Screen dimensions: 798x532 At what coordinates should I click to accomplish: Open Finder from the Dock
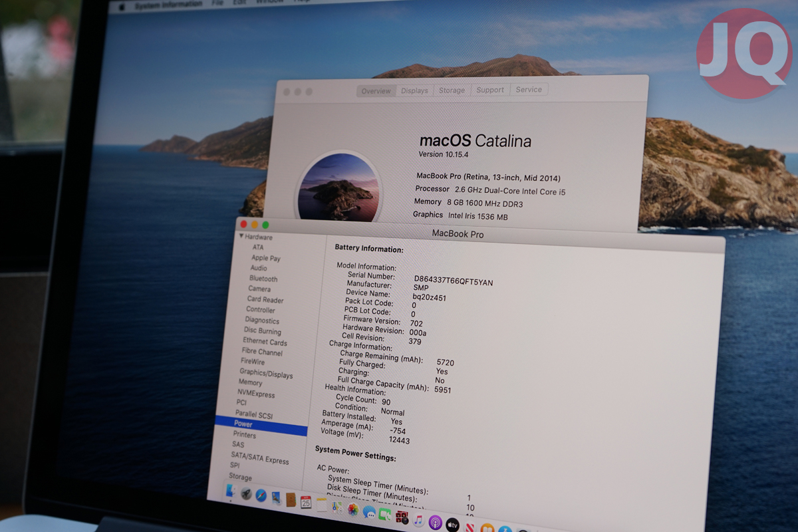(x=230, y=491)
